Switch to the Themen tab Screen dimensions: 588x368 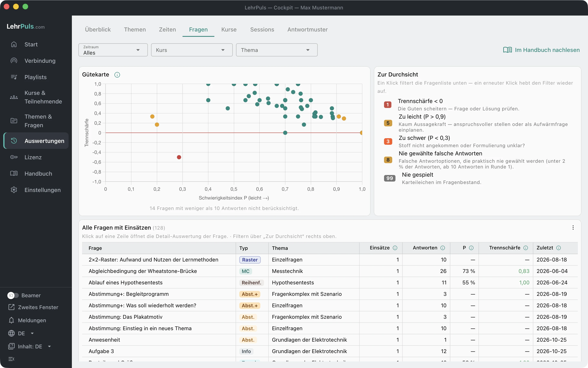[x=135, y=29]
